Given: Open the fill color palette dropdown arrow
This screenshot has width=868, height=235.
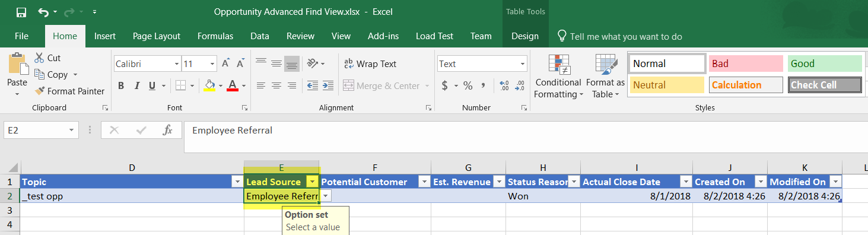Looking at the screenshot, I should click(221, 86).
